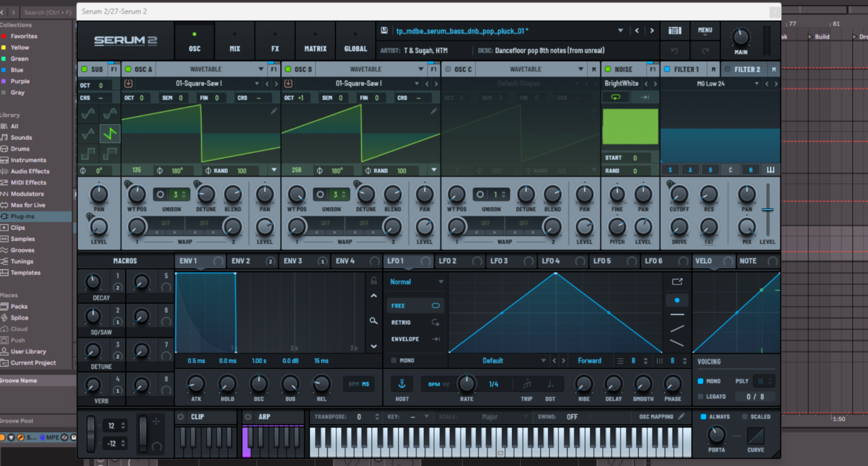Click the FILTER 1 LEVEL slider
Viewport: 868px width, 466px height.
768,210
